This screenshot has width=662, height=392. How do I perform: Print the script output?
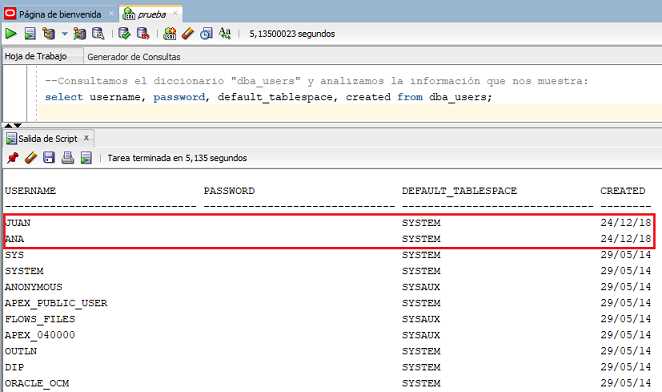click(x=68, y=158)
